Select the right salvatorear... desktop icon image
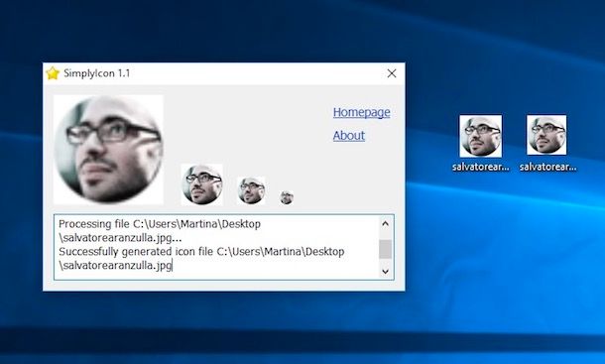 coord(546,135)
